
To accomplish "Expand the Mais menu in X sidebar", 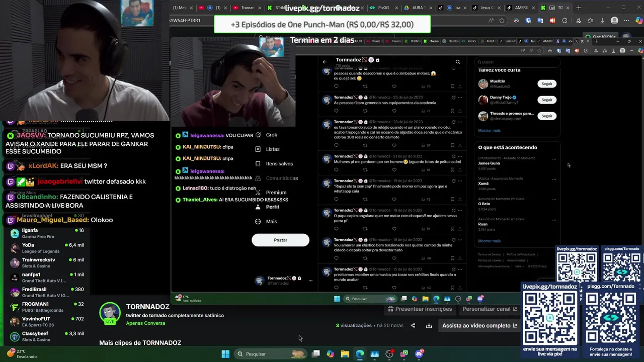I will click(x=266, y=221).
